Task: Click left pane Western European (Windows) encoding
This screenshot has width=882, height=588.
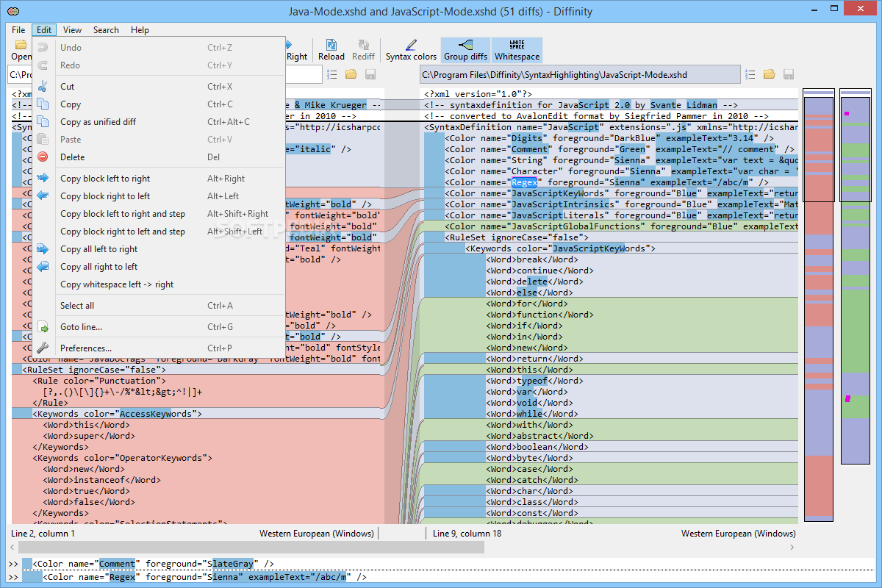Action: click(317, 534)
